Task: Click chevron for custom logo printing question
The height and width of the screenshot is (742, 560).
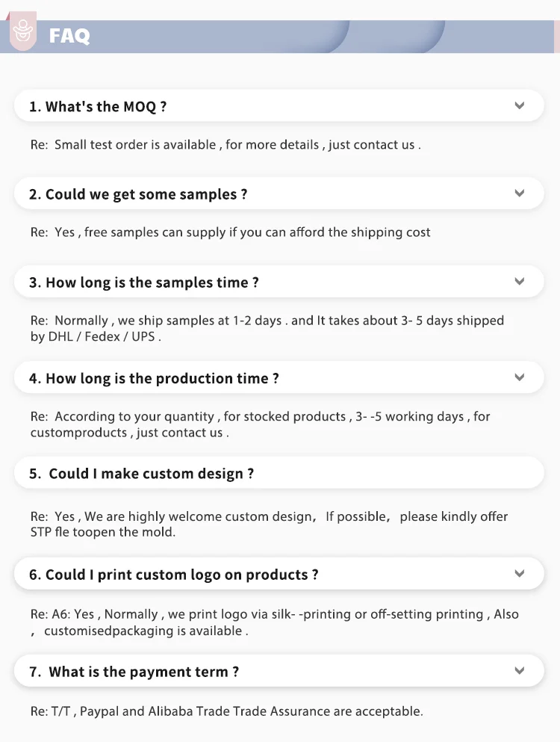Action: (520, 574)
